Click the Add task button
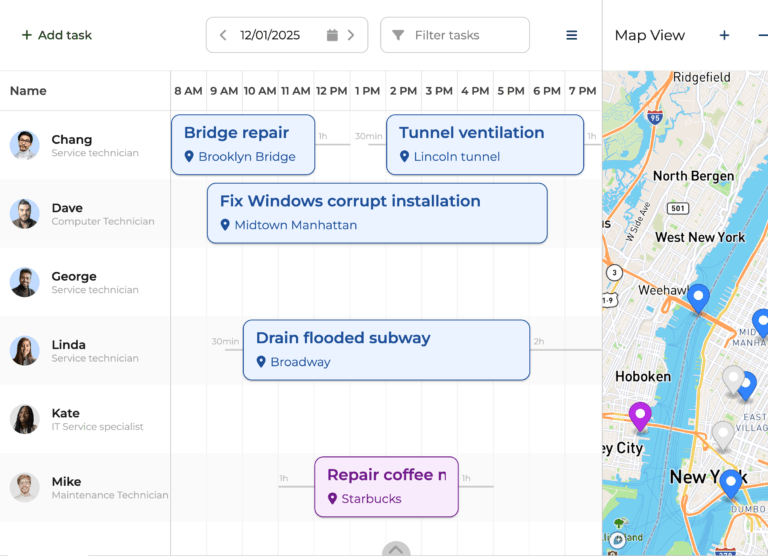Viewport: 768px width, 556px height. 57,35
